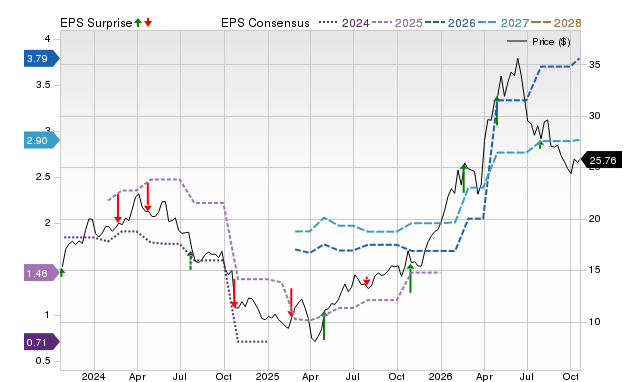
Task: Click the 30 price axis label
Action: click(x=594, y=116)
